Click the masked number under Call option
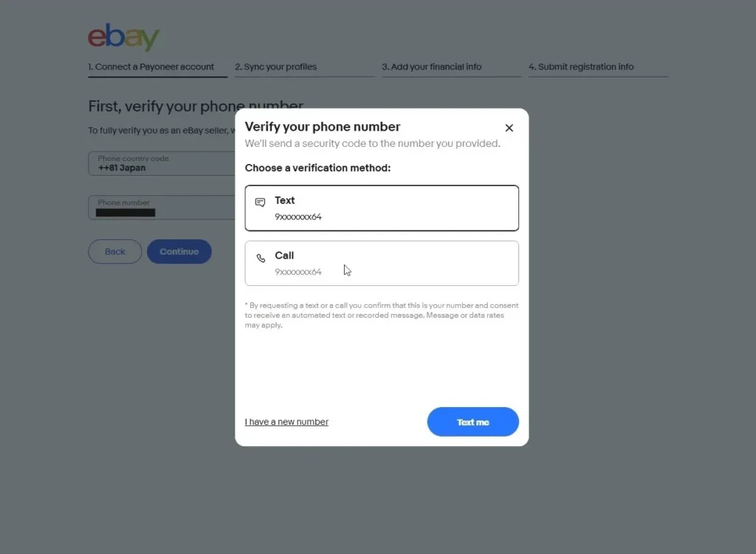This screenshot has width=756, height=554. pyautogui.click(x=298, y=272)
